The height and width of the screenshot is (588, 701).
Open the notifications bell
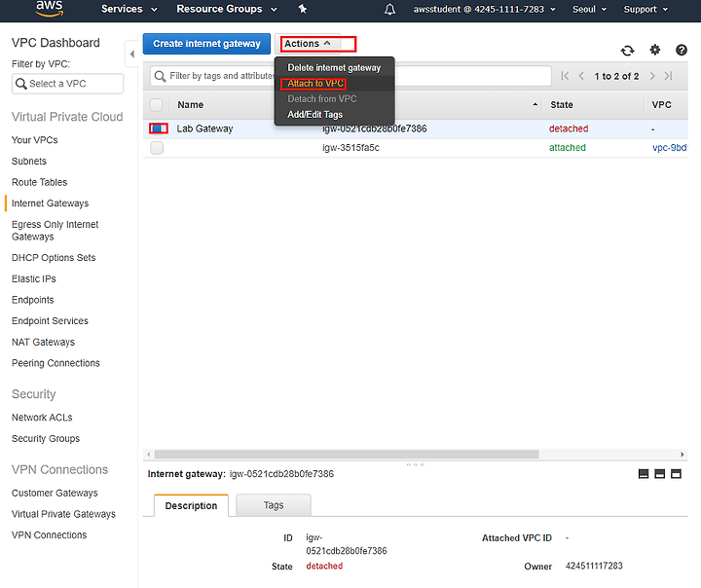pyautogui.click(x=389, y=9)
